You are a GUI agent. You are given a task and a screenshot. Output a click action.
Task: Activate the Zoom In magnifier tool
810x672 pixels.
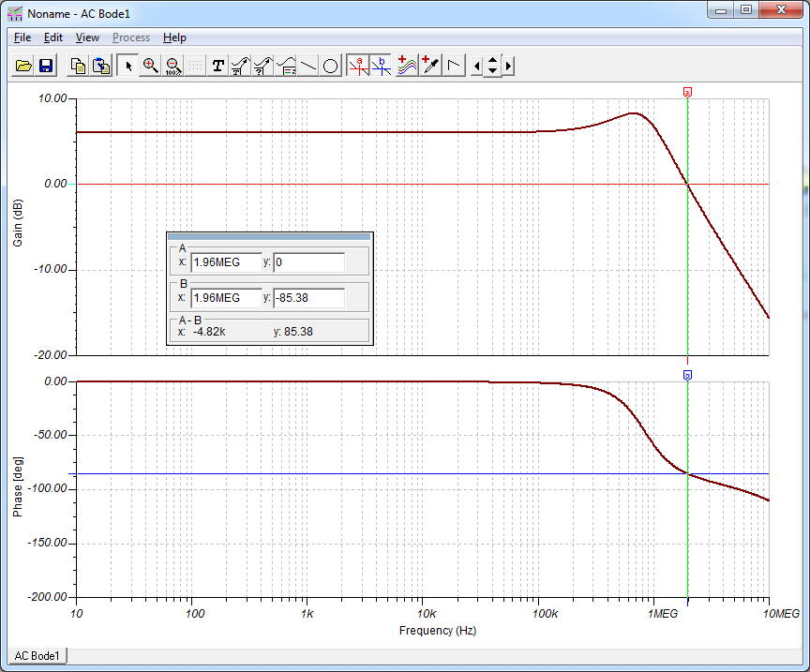coord(150,66)
